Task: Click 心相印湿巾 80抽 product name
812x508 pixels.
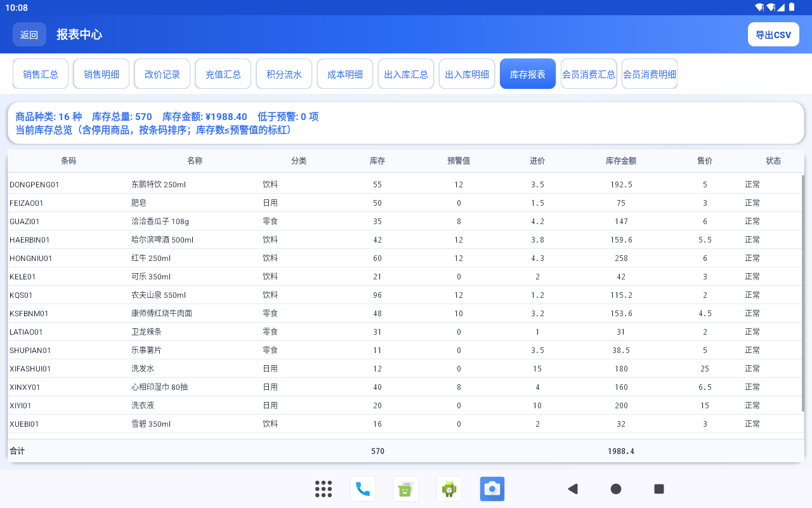Action: click(x=160, y=387)
